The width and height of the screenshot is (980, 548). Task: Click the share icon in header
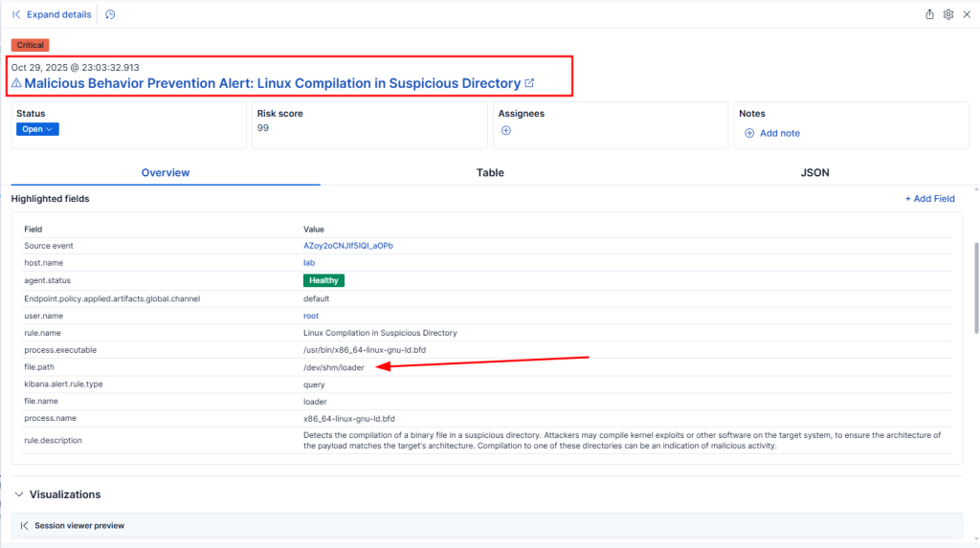[x=929, y=14]
